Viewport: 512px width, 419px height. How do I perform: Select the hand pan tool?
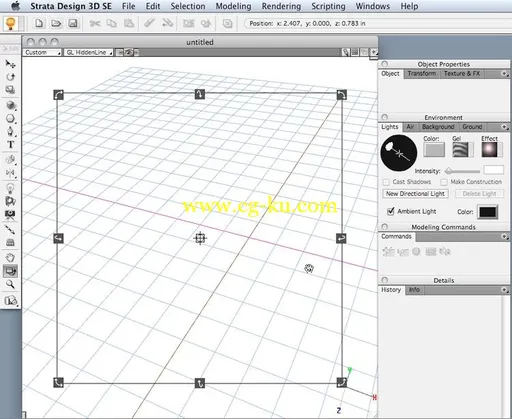(10, 258)
